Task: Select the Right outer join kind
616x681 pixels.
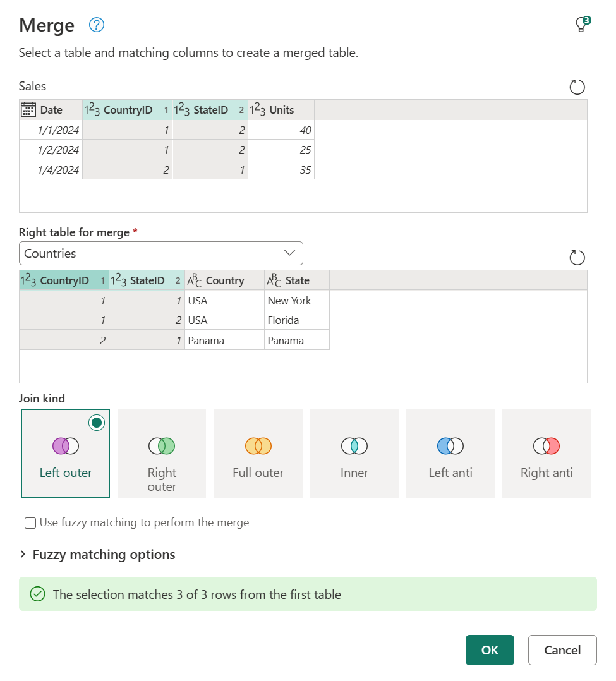Action: [162, 454]
